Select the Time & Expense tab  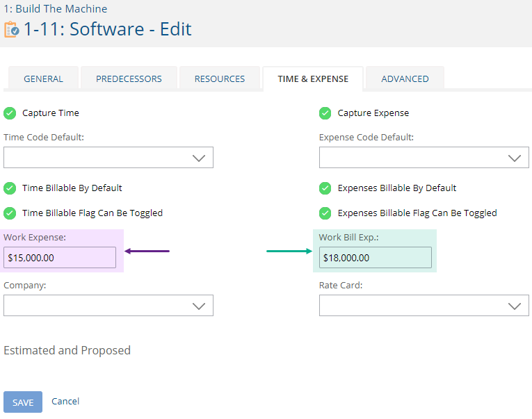click(x=313, y=79)
